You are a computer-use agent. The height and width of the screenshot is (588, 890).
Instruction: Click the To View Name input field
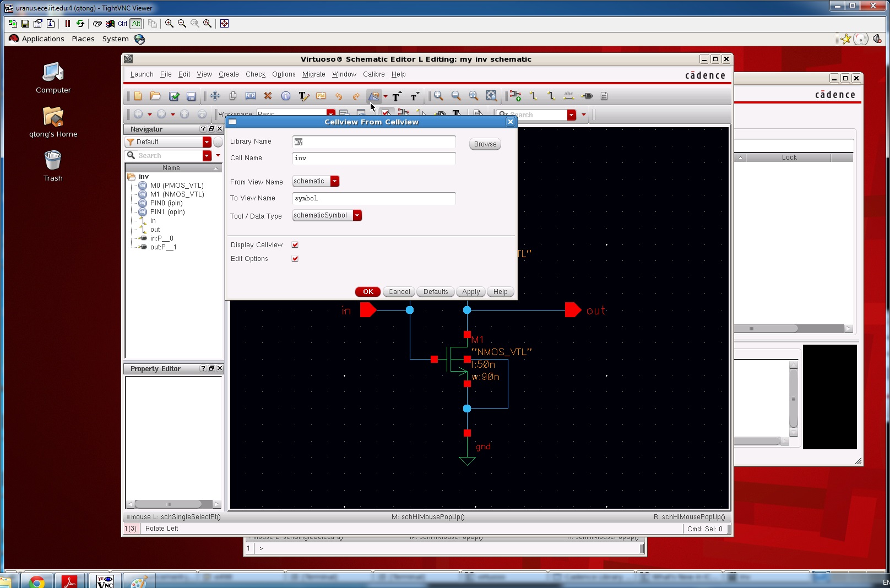374,198
